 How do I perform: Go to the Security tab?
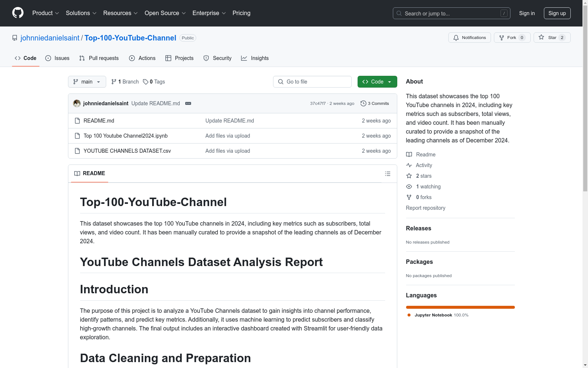[x=218, y=58]
